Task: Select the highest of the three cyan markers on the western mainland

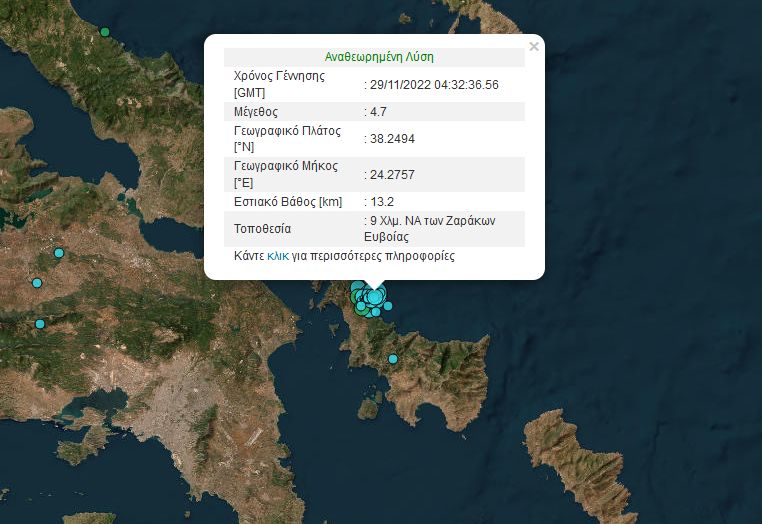Action: pyautogui.click(x=59, y=253)
